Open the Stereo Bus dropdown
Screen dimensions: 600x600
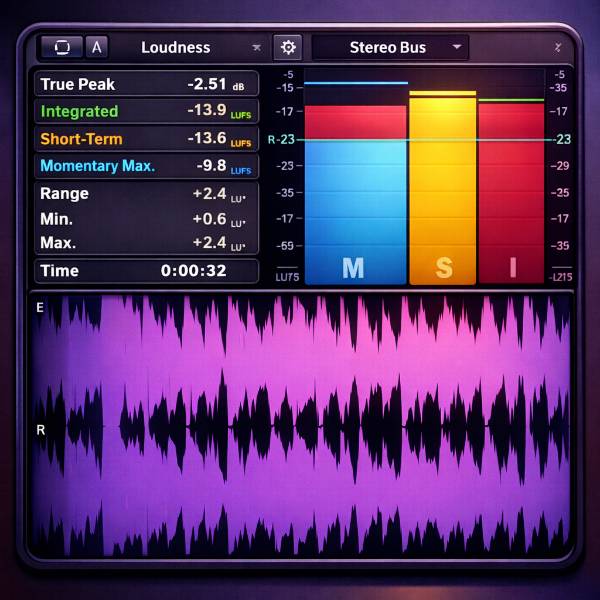pos(390,47)
